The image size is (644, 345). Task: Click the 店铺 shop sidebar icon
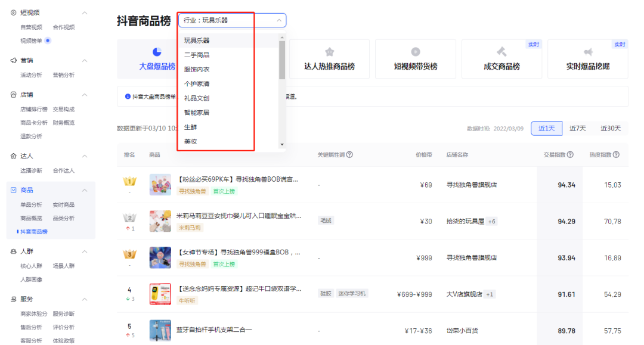point(13,95)
